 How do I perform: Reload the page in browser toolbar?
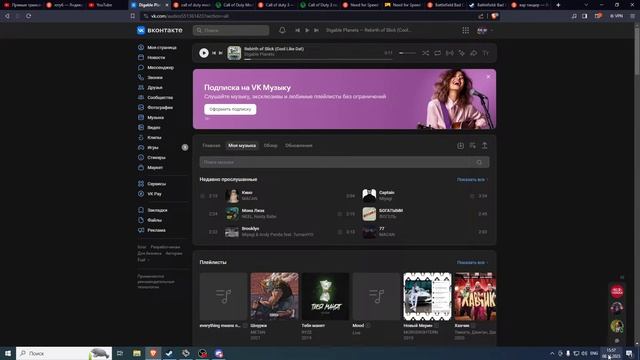[x=29, y=16]
